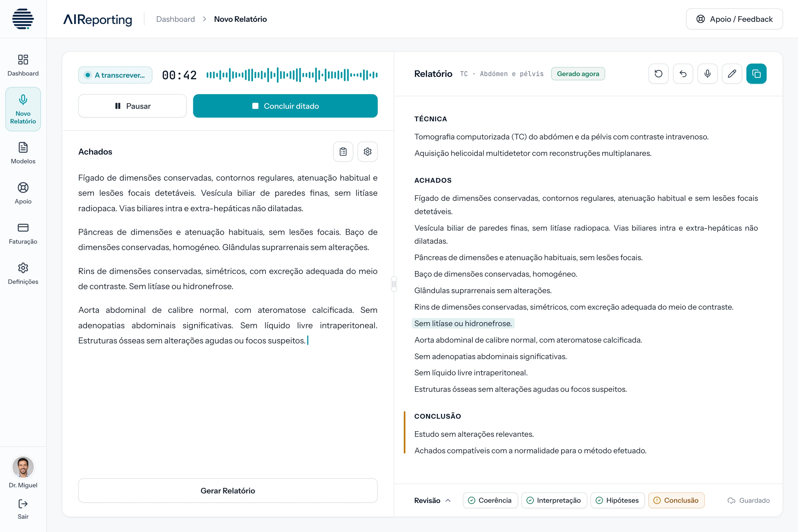Click the regenerate report icon
The image size is (798, 532).
click(x=658, y=74)
